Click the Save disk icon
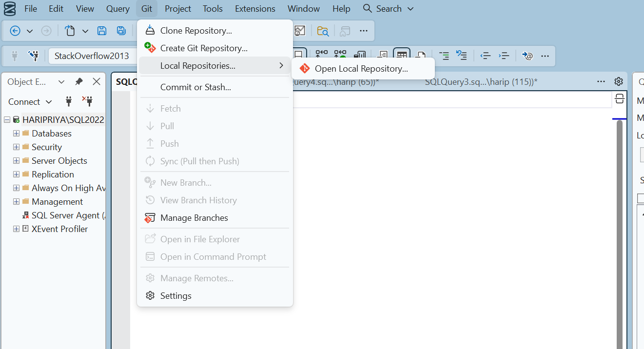The height and width of the screenshot is (349, 644). [102, 31]
